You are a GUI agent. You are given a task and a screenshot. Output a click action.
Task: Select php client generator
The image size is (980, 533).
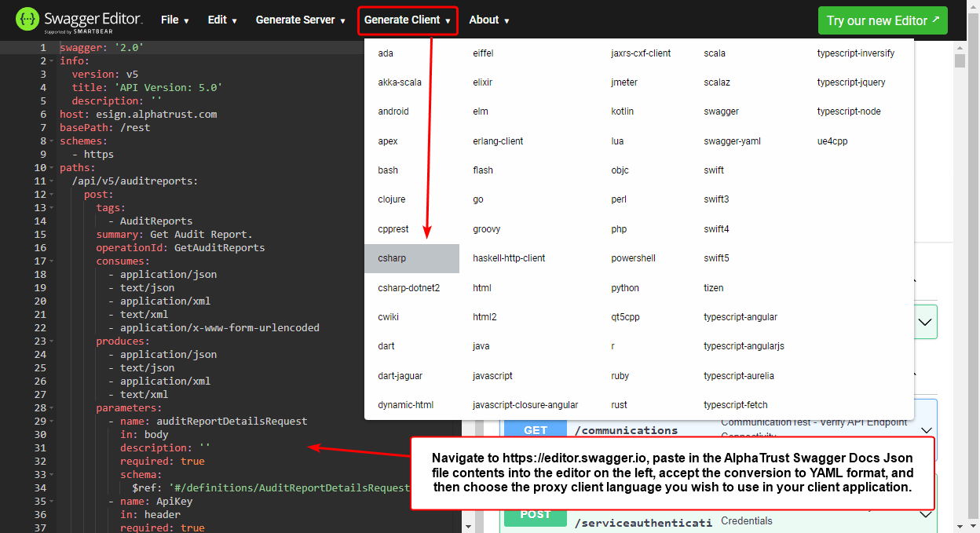coord(619,229)
